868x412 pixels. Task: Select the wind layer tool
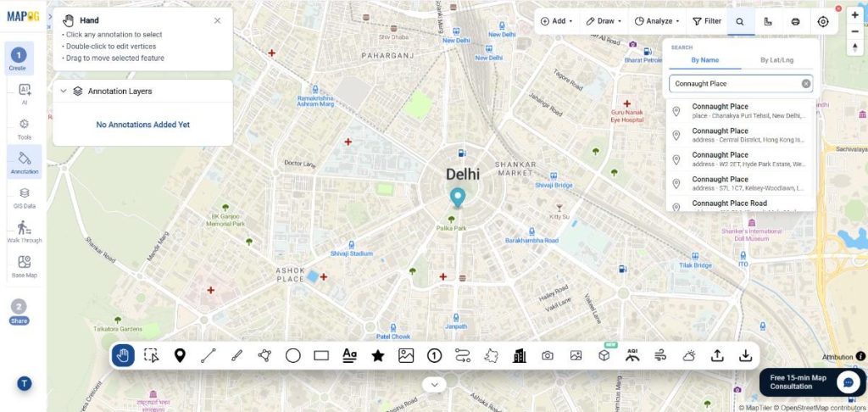[660, 355]
